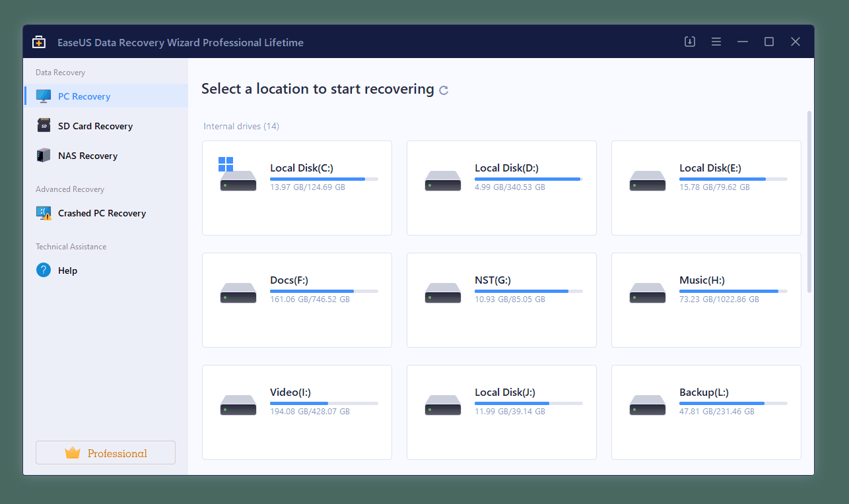Click the Backup(L:) drive icon
Screen dimensions: 849x504
pyautogui.click(x=647, y=406)
